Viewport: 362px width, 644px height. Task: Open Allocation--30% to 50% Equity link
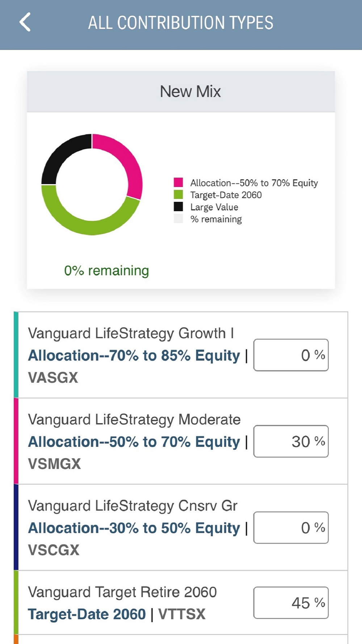pos(134,528)
